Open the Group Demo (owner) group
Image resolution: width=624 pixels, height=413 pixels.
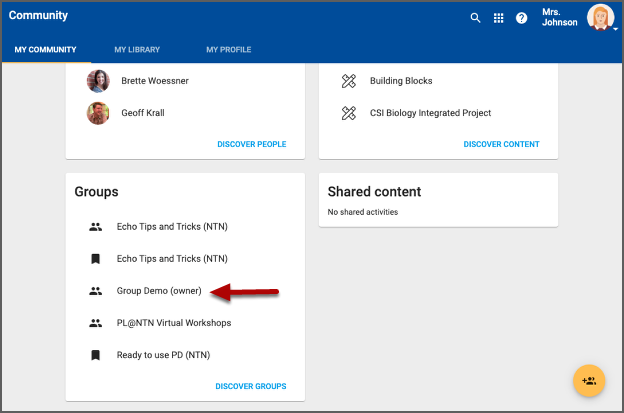[159, 291]
